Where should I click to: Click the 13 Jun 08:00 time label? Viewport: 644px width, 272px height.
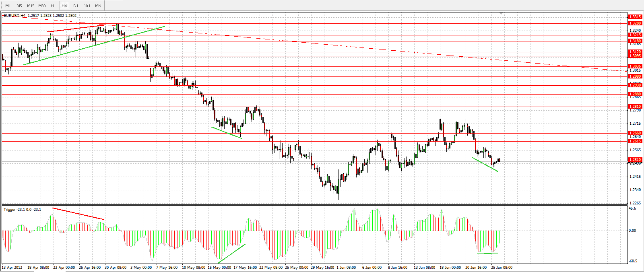coord(425,267)
